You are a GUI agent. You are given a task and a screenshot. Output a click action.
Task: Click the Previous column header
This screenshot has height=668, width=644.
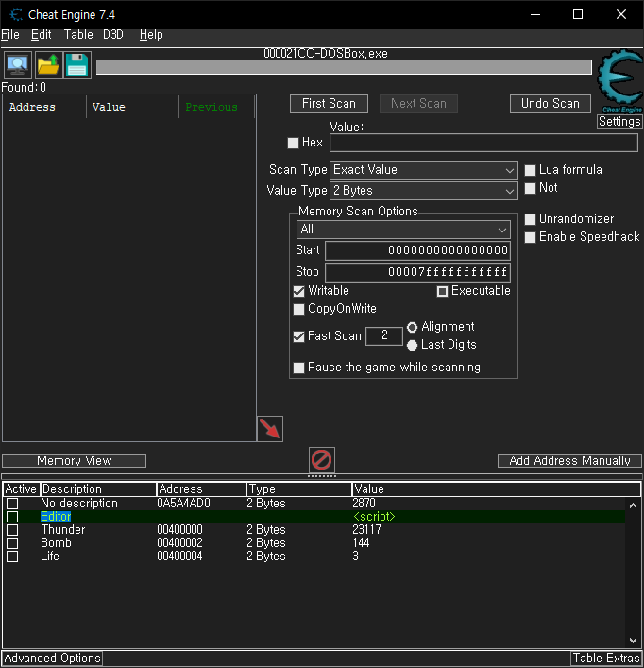pos(216,107)
